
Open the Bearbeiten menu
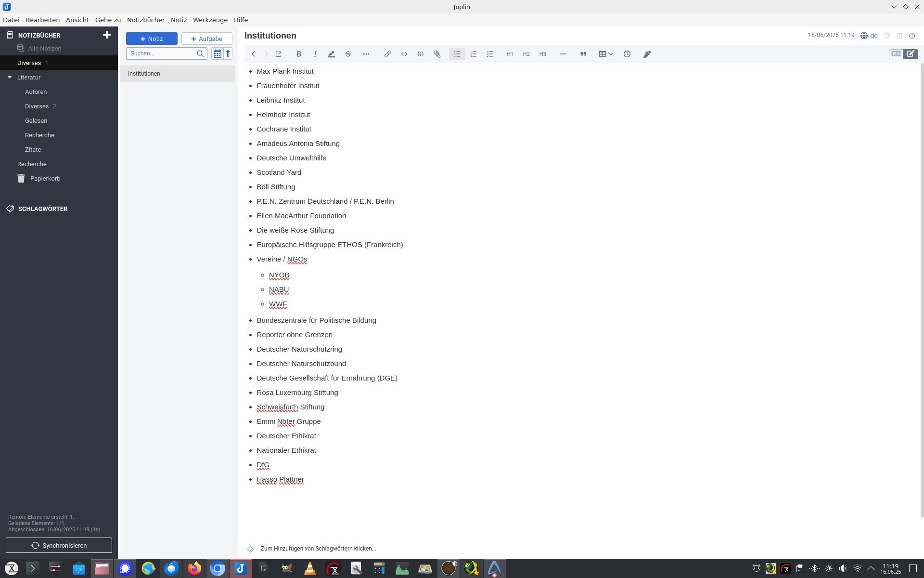pyautogui.click(x=43, y=20)
